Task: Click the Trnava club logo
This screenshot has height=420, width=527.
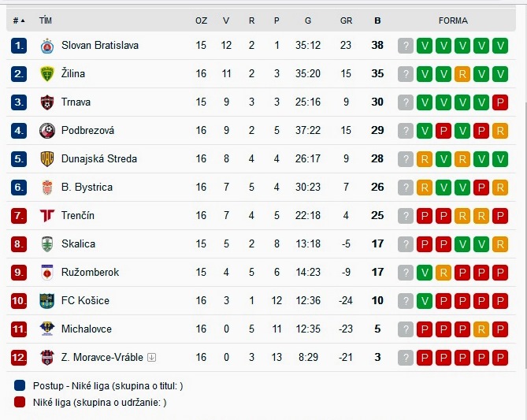Action: click(x=47, y=102)
